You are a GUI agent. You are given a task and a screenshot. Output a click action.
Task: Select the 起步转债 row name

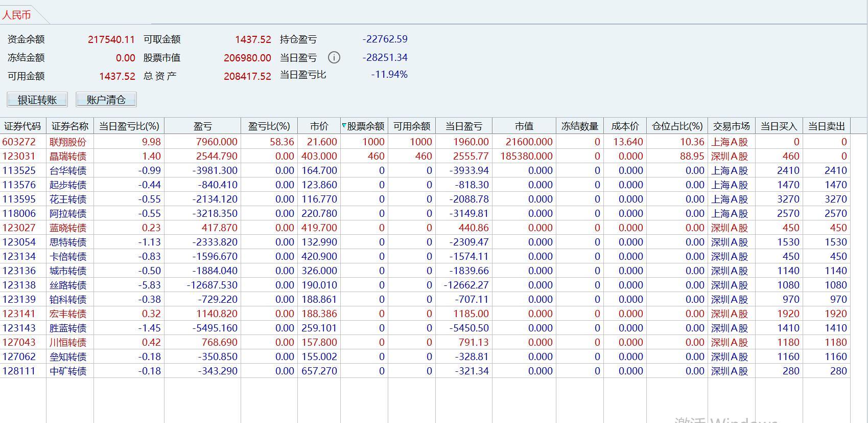coord(68,185)
